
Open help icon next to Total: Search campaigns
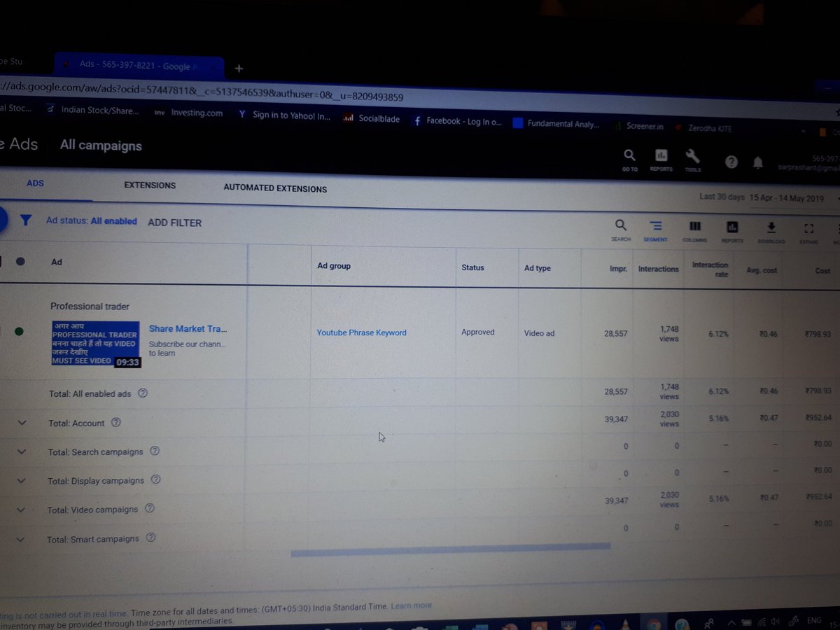(x=155, y=451)
